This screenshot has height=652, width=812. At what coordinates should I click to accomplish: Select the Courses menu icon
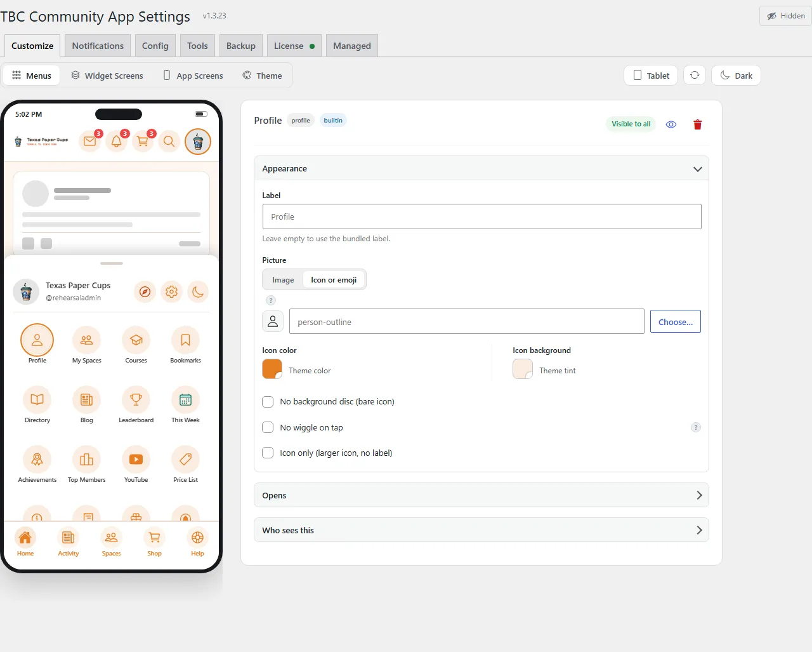coord(136,340)
